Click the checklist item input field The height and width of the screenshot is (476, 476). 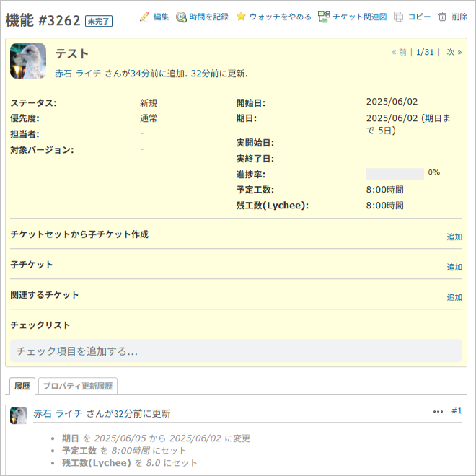click(x=236, y=351)
